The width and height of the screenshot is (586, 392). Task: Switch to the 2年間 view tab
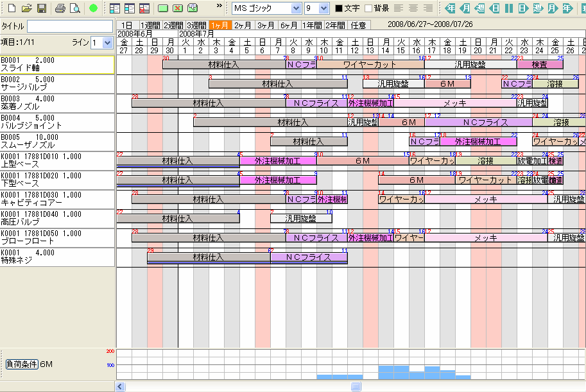point(336,25)
